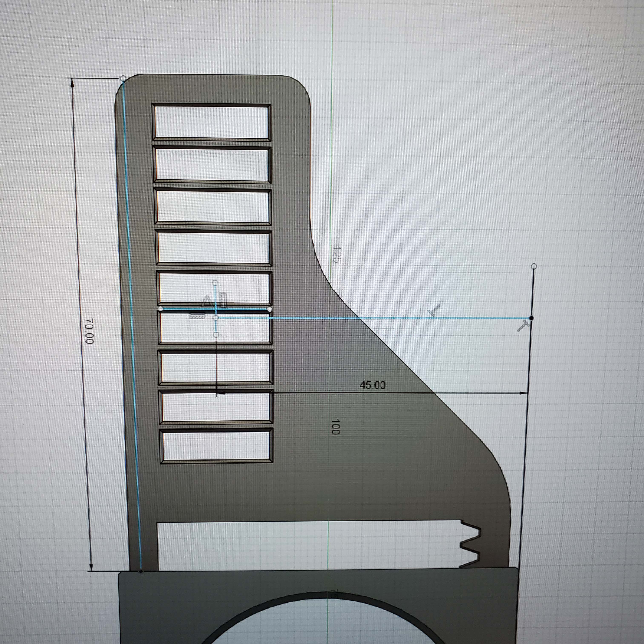The height and width of the screenshot is (644, 644).
Task: Select the point where the long blue line starts
Action: point(216,318)
